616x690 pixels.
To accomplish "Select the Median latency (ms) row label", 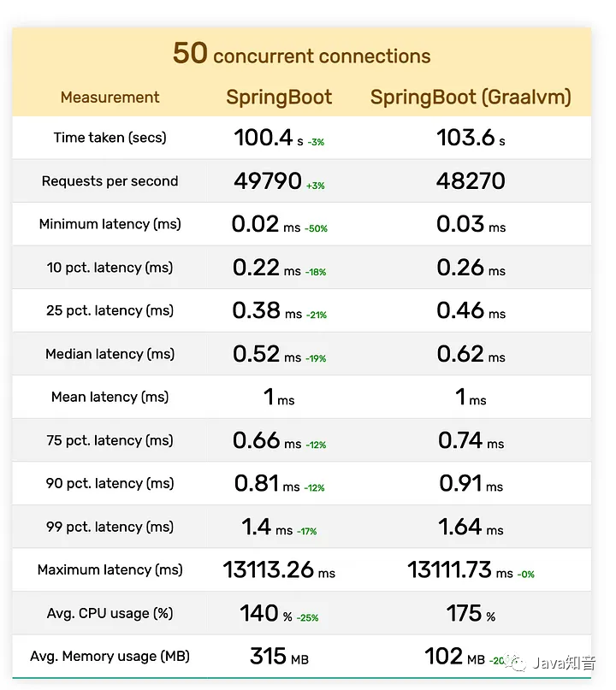I will tap(110, 354).
